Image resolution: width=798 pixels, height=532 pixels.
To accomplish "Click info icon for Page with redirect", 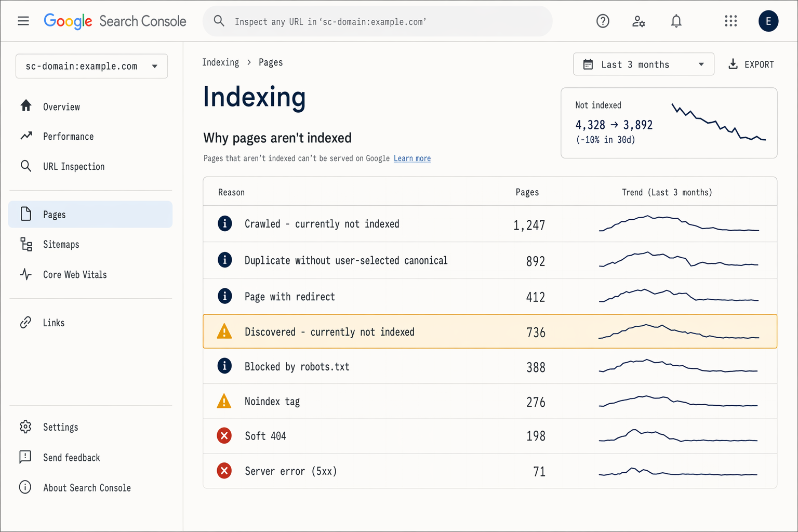I will [x=224, y=296].
